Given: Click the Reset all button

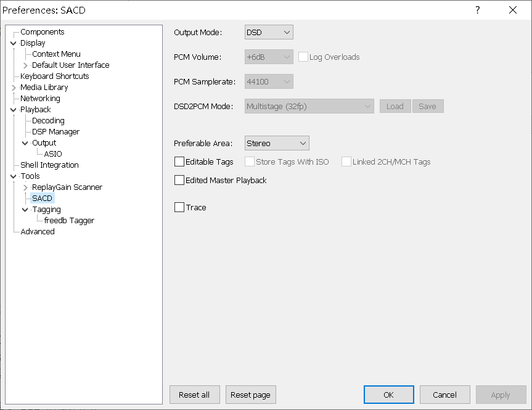Looking at the screenshot, I should 194,395.
